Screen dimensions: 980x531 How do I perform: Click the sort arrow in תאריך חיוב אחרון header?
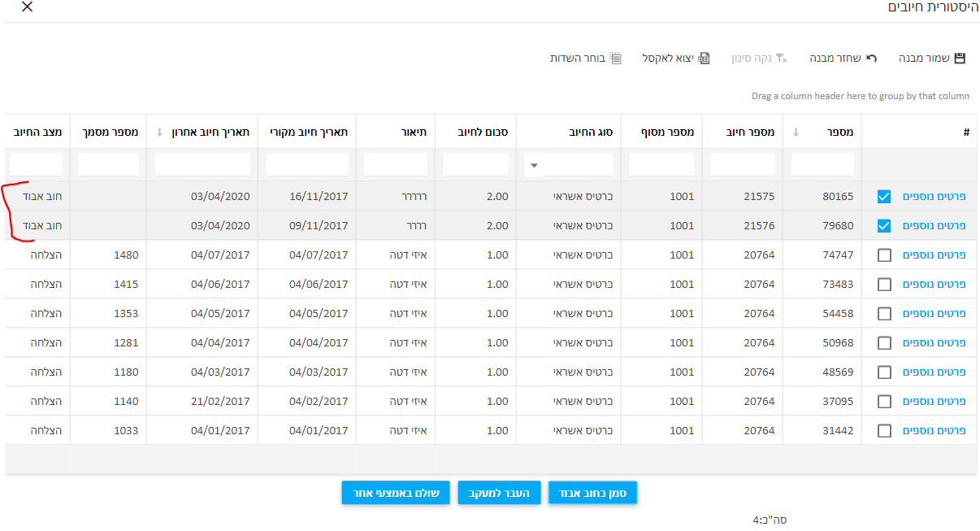click(159, 132)
